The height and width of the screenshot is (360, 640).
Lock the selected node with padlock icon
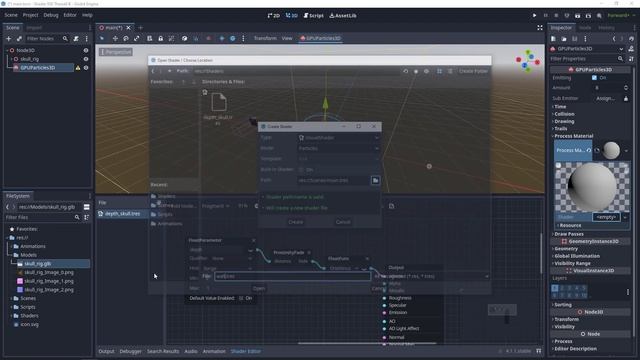pyautogui.click(x=160, y=38)
